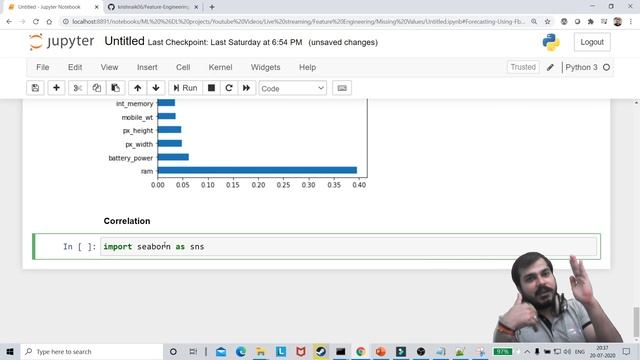This screenshot has height=360, width=640.
Task: Open the Edit menu
Action: point(75,67)
